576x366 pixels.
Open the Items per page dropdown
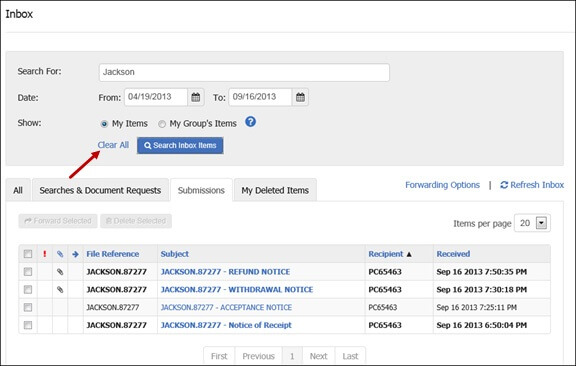(x=532, y=223)
